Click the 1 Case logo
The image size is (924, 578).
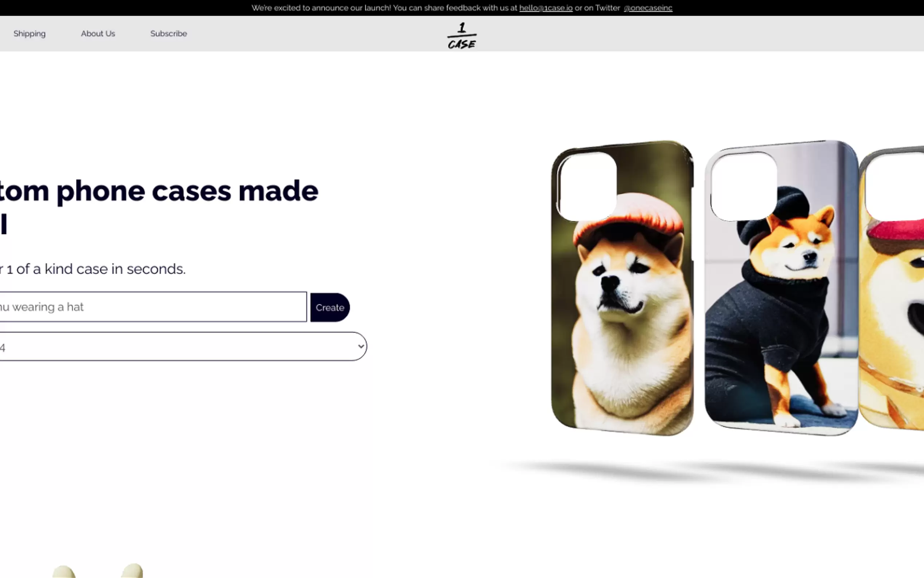pyautogui.click(x=462, y=36)
